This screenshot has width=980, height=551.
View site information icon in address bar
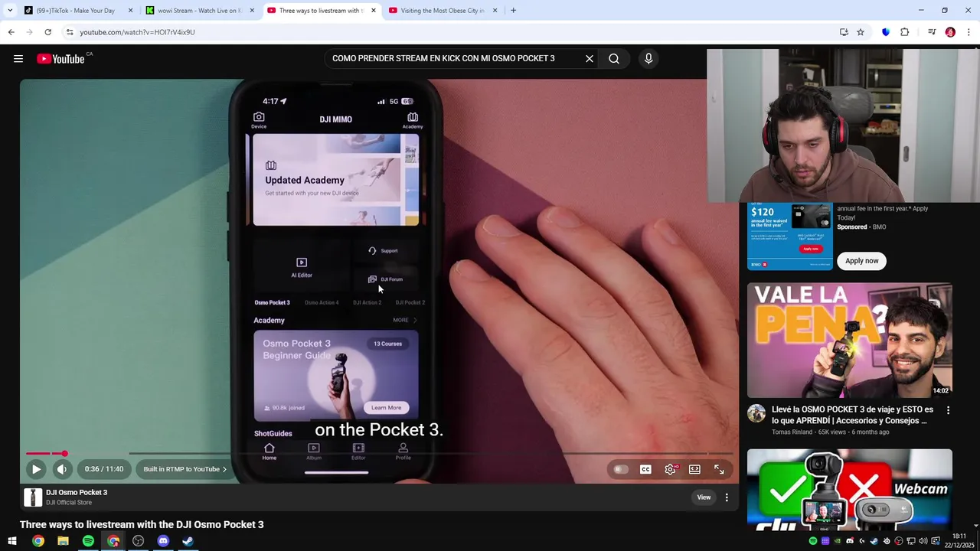[70, 32]
